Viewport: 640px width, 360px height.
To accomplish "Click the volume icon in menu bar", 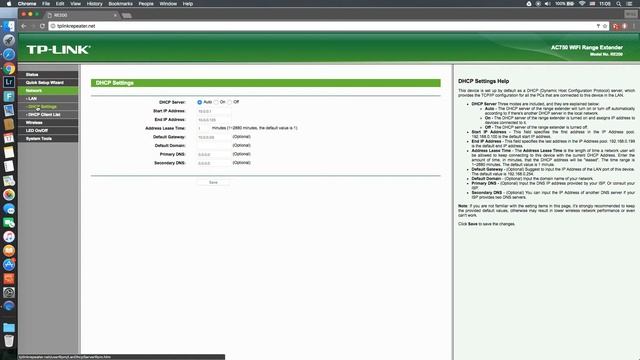I will tap(548, 4).
